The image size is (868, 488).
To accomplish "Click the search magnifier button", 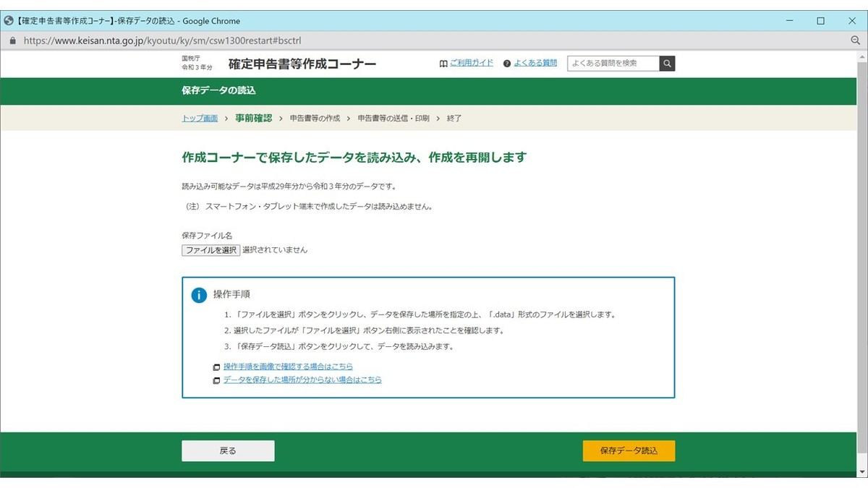I will 667,64.
